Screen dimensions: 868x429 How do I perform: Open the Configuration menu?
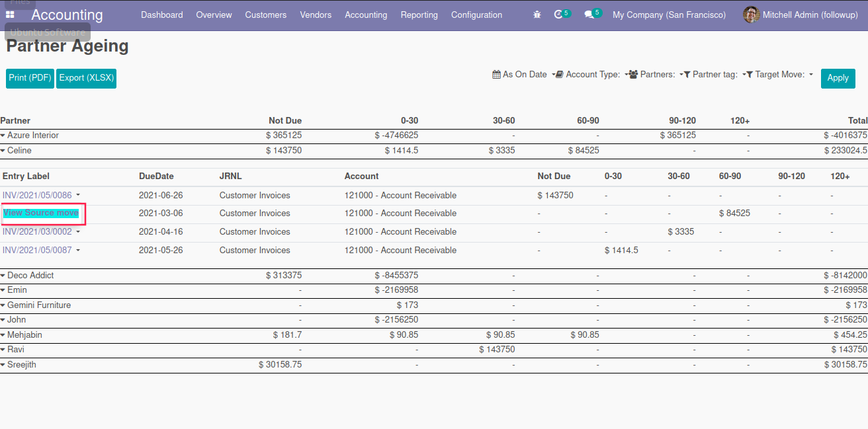point(476,15)
